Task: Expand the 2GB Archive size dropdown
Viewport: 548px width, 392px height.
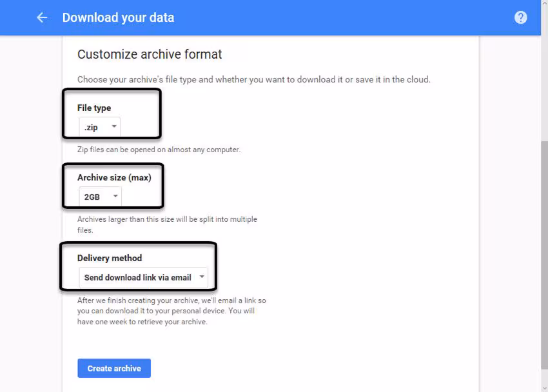Action: [100, 197]
